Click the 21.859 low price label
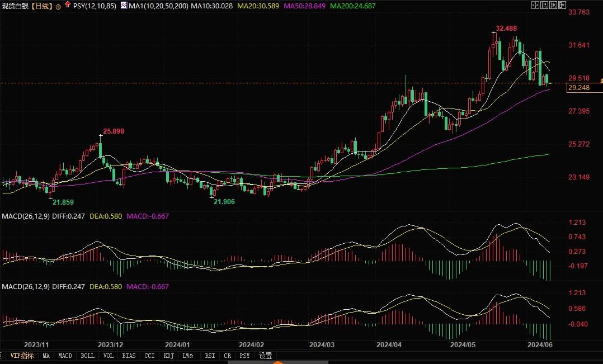 pos(63,202)
